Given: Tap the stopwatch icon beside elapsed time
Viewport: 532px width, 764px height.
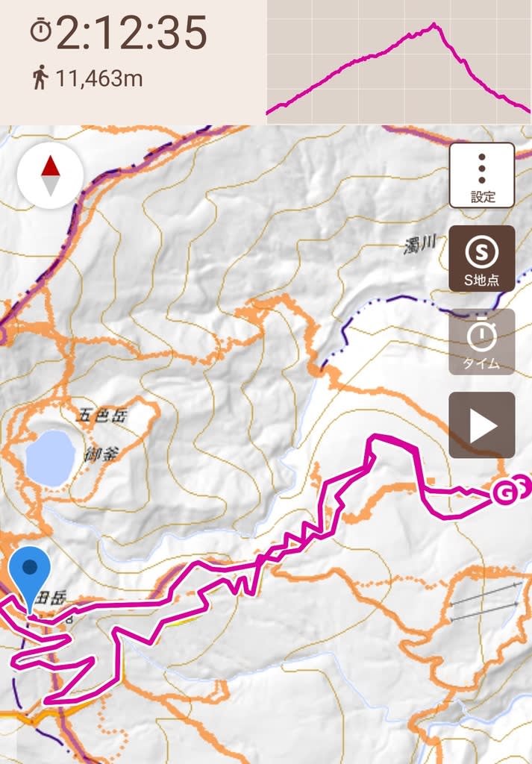Looking at the screenshot, I should point(41,31).
